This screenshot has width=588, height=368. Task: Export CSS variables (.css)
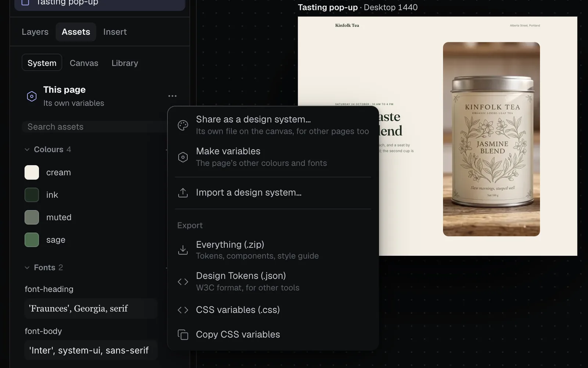coord(273,310)
